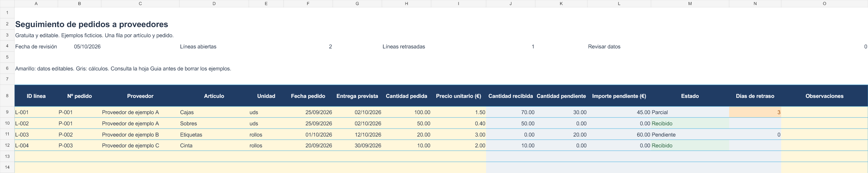Click the 'Fecha pedido' header
The image size is (868, 173).
coord(308,96)
